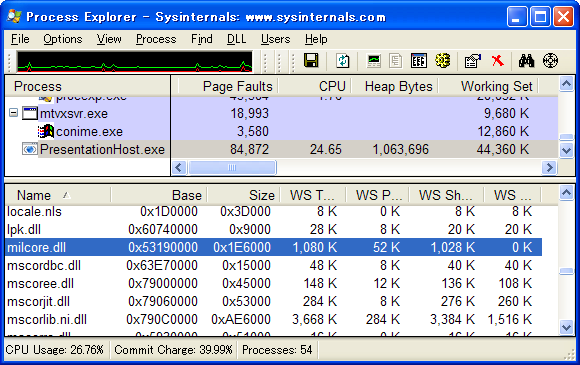Click the 0xAE6000 size cell
Screen dimensions: 580x365
point(241,320)
